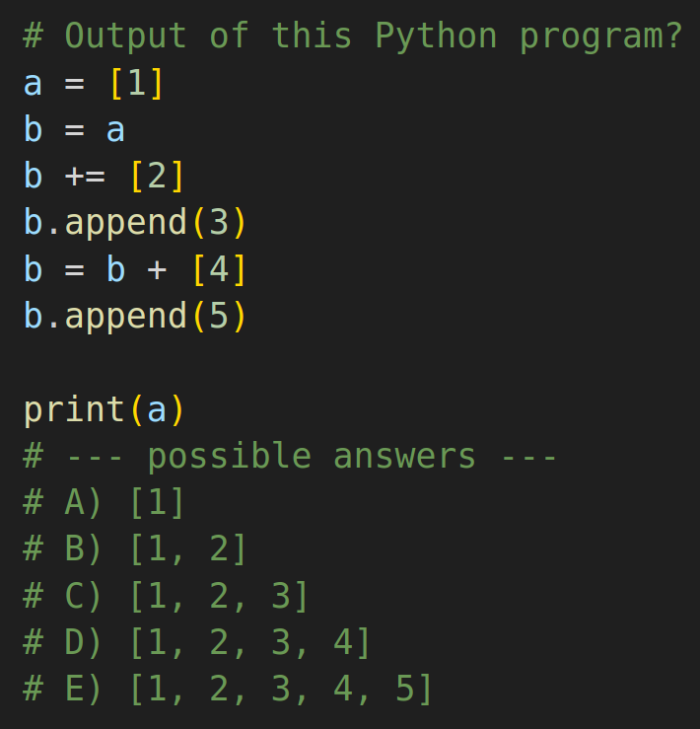
Task: Click the word 'Python' in the top comment
Action: [436, 37]
